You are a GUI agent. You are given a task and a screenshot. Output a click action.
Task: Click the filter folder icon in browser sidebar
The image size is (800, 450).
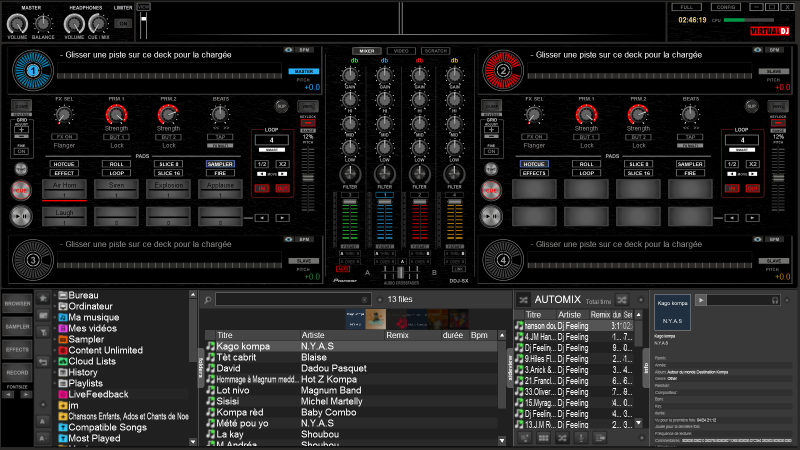click(43, 332)
